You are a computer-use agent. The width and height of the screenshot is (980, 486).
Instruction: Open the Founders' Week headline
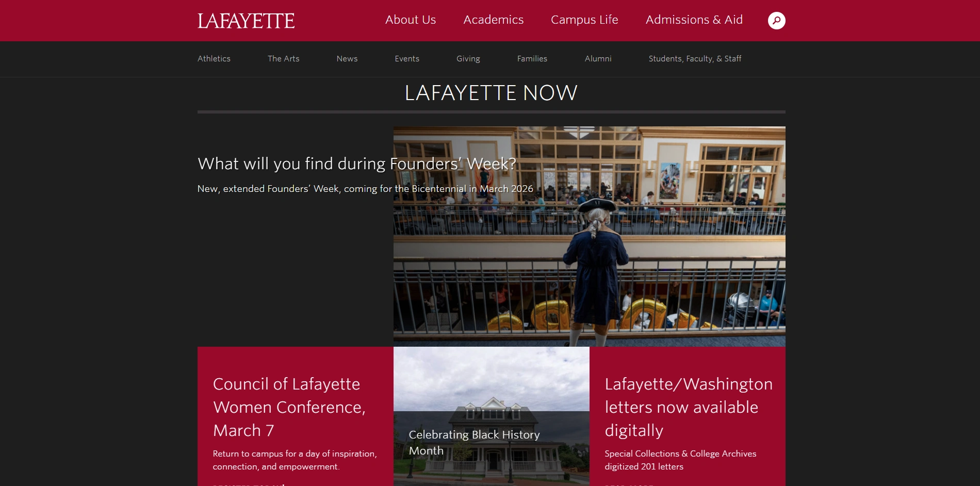tap(357, 164)
